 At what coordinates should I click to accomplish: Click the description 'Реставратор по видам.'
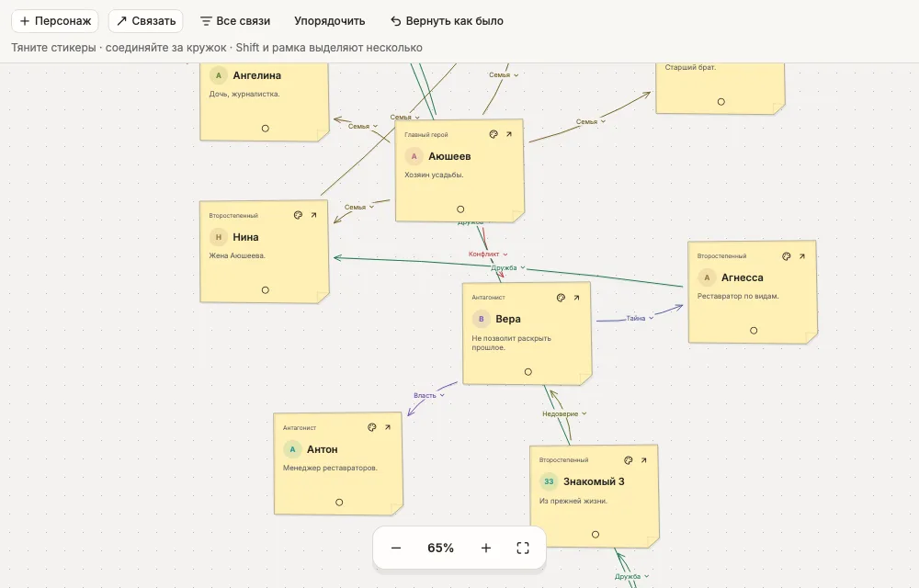pyautogui.click(x=738, y=297)
